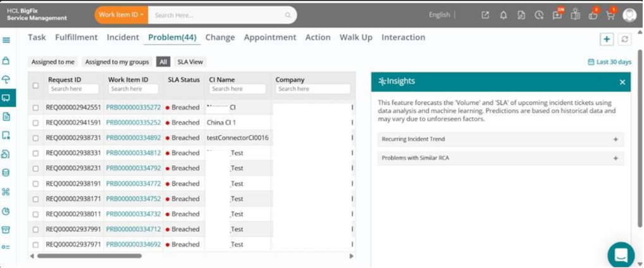The height and width of the screenshot is (268, 644).
Task: Click the refresh icon near add button
Action: 624,39
